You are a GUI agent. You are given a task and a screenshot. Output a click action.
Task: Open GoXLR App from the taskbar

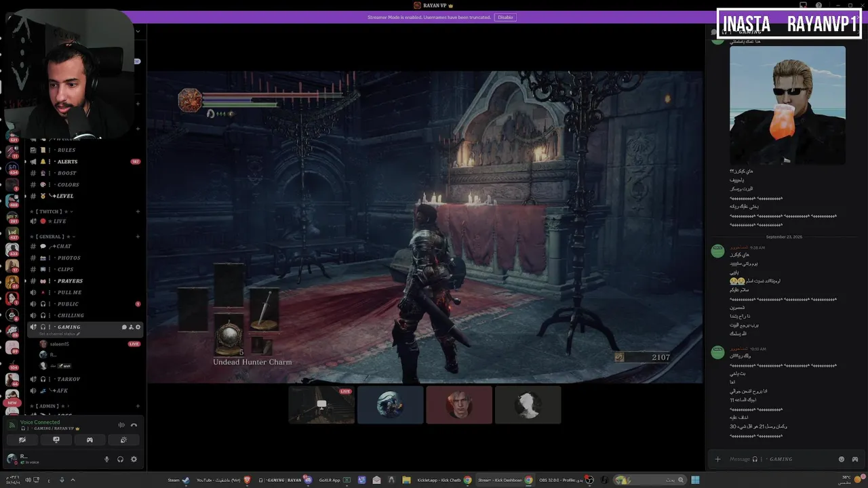[335, 480]
